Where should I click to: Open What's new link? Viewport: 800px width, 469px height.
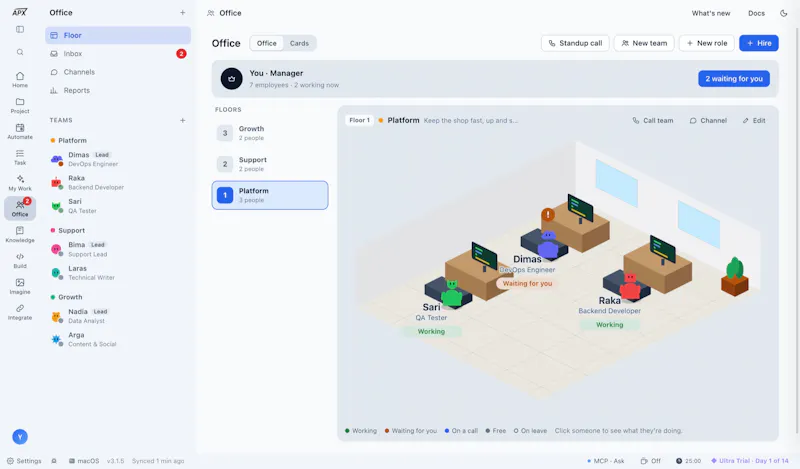(711, 13)
